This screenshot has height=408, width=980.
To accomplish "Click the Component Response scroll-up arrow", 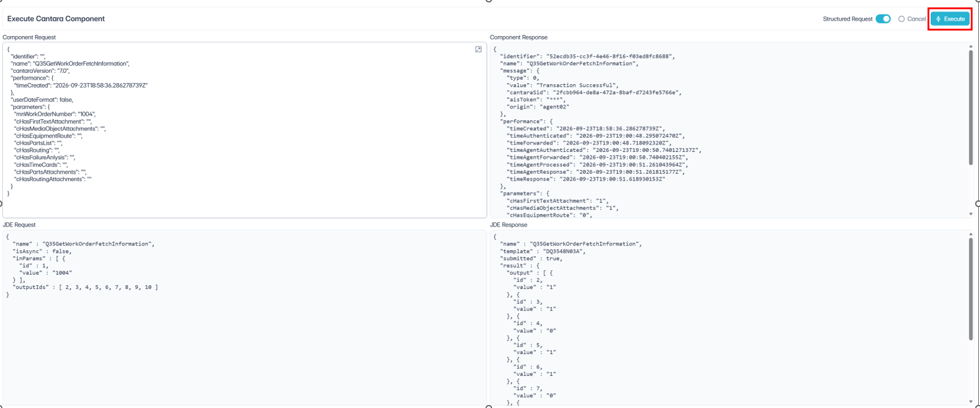I will [971, 46].
